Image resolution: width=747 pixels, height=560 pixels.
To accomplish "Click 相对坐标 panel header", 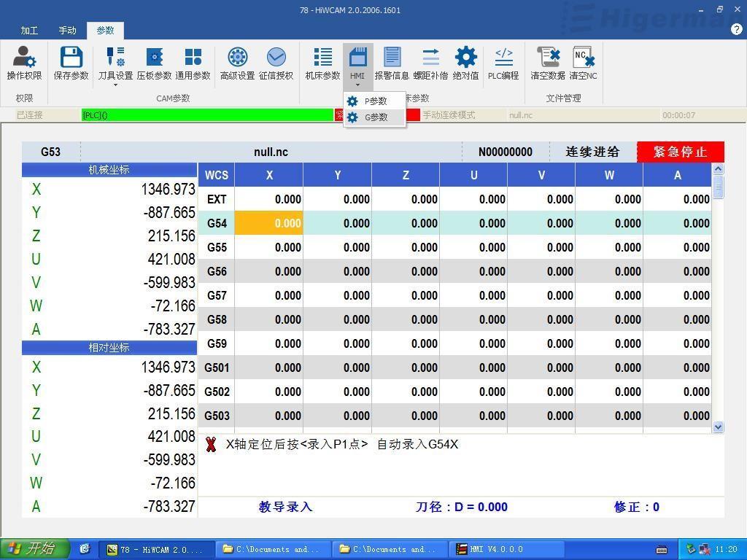I will [109, 348].
